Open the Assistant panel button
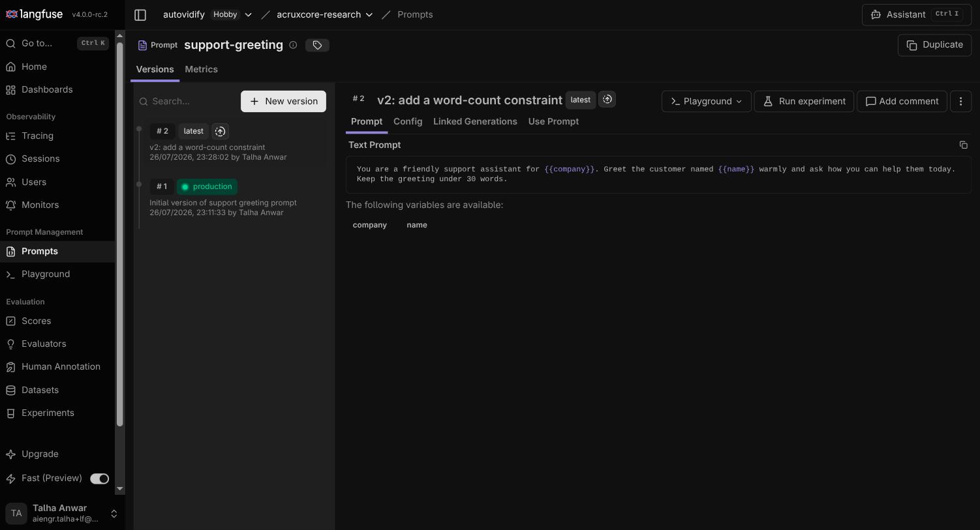 pyautogui.click(x=917, y=14)
